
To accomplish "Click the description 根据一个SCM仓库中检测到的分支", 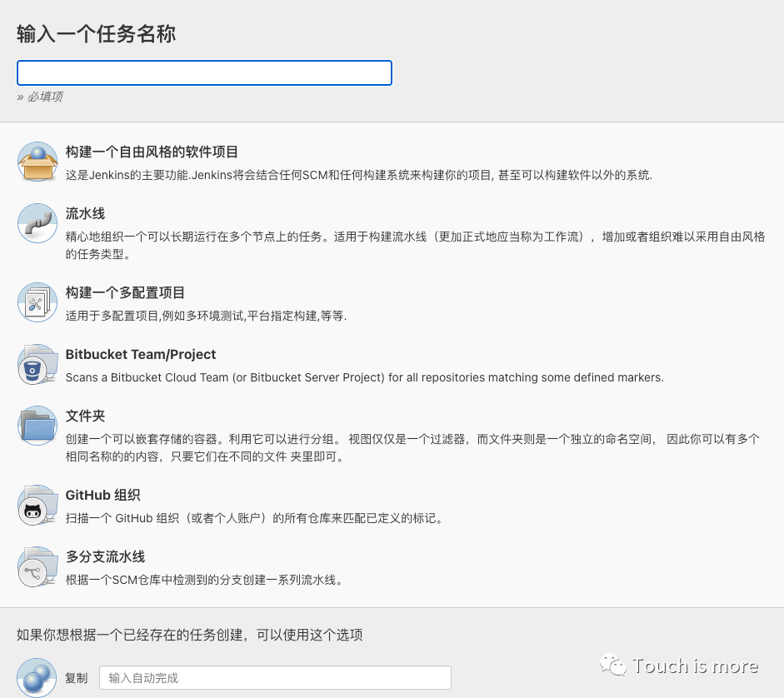I will pyautogui.click(x=203, y=580).
